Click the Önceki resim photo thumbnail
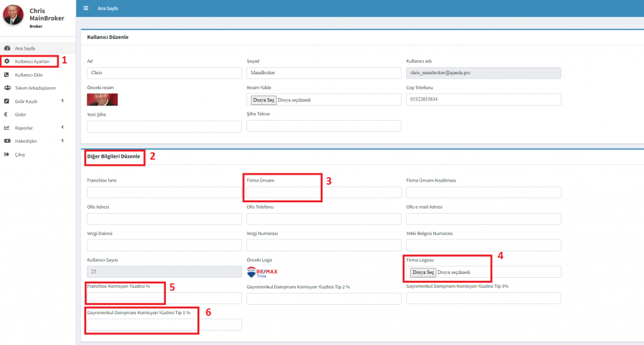 point(102,99)
